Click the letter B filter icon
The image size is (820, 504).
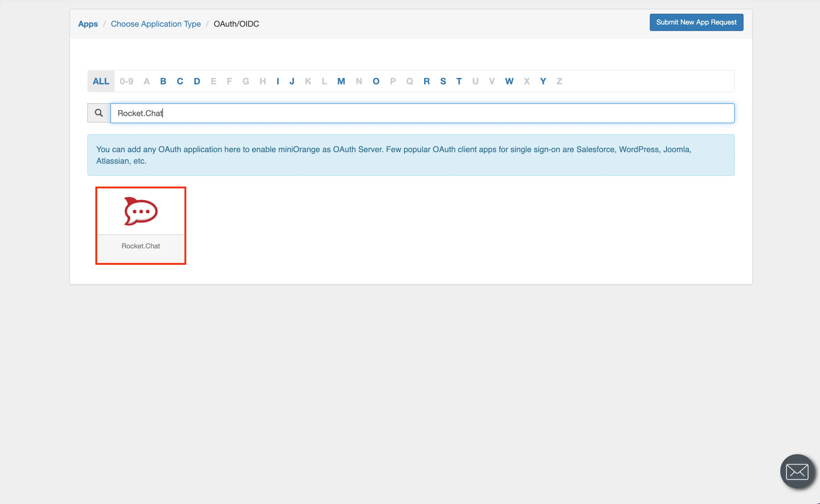click(x=163, y=81)
